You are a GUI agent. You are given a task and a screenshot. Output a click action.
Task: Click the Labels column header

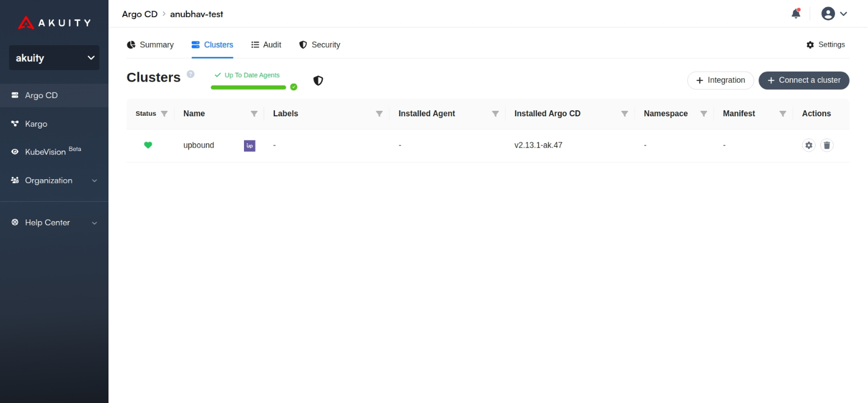(x=286, y=114)
